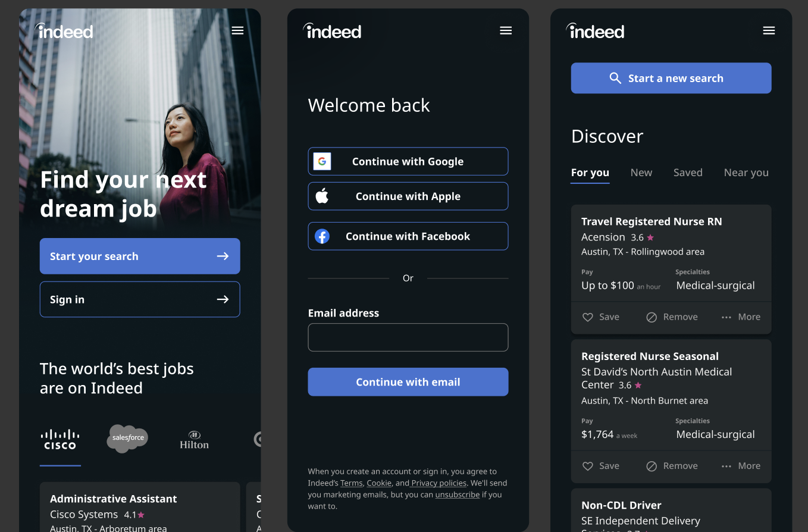This screenshot has width=808, height=532.
Task: Click the Start your search button
Action: (140, 256)
